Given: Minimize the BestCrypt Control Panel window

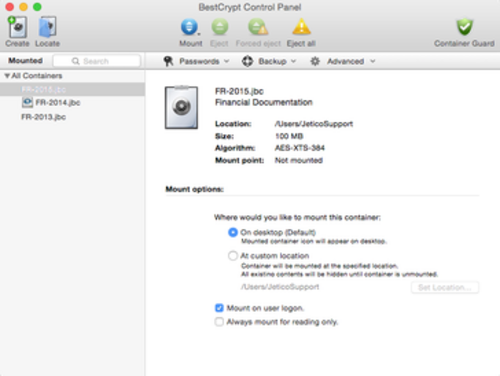Looking at the screenshot, I should [23, 7].
